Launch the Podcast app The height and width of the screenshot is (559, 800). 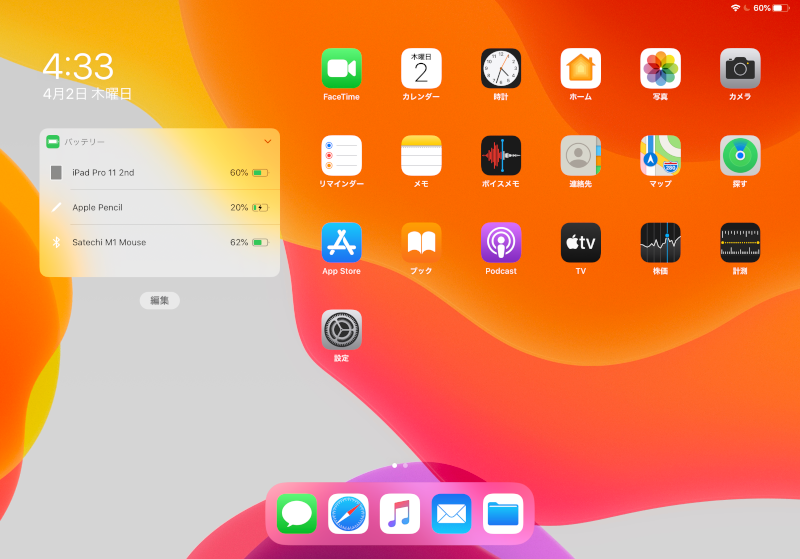(501, 243)
